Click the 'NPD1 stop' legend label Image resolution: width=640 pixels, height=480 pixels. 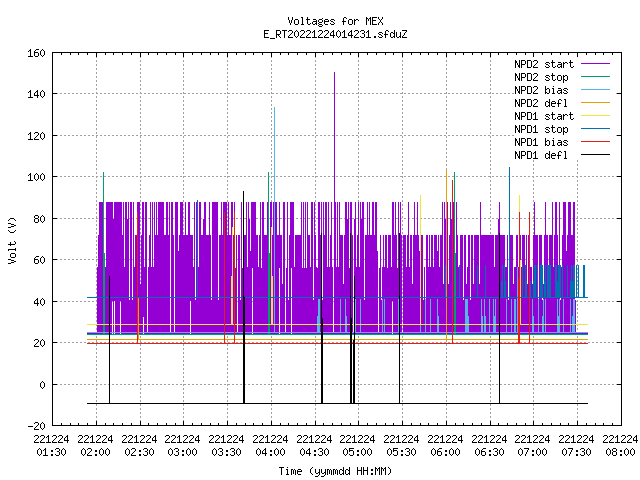click(x=541, y=129)
